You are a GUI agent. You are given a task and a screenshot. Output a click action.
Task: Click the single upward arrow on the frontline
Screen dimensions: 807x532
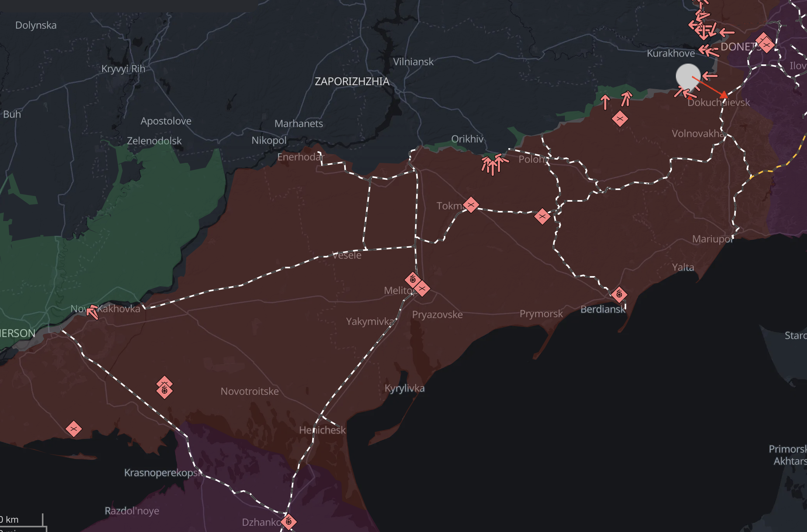(605, 102)
